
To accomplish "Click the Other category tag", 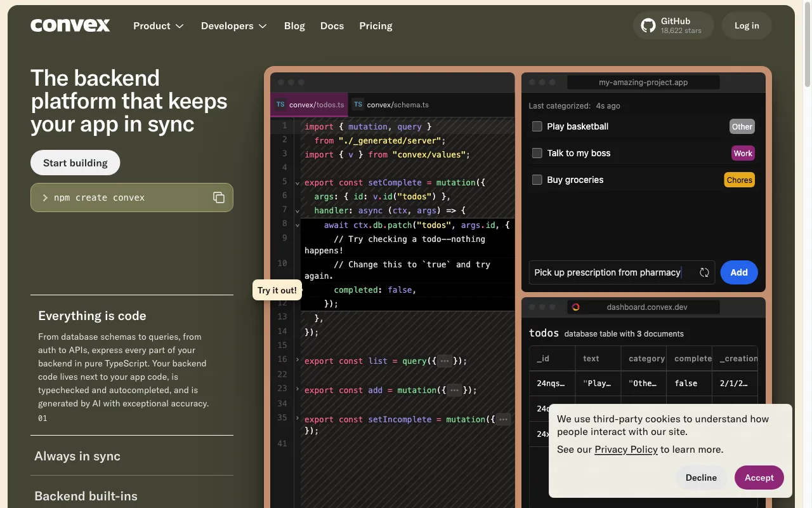I will tap(742, 126).
